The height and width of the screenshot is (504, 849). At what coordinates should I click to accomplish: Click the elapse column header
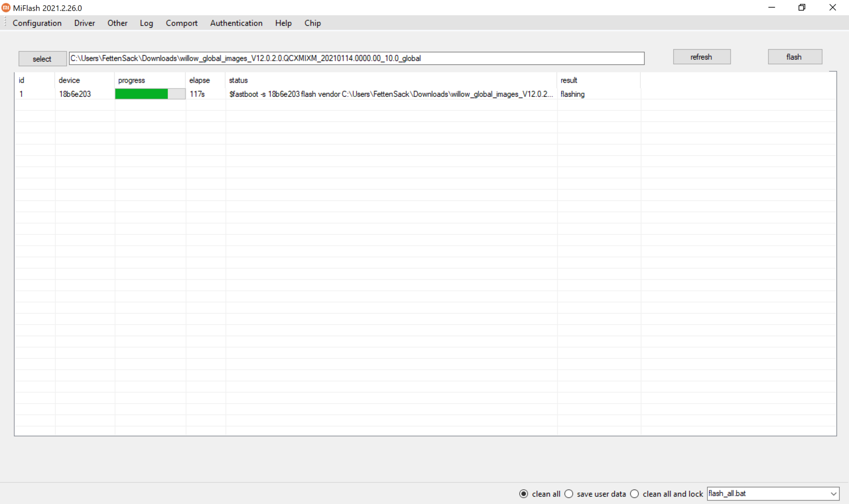coord(206,80)
